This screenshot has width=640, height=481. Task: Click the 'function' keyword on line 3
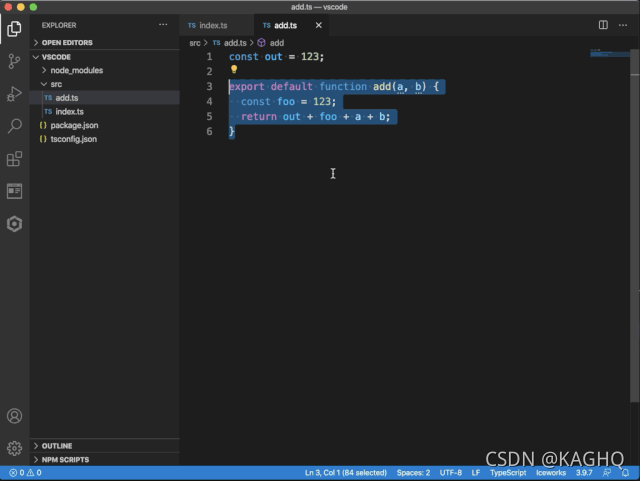(x=343, y=87)
